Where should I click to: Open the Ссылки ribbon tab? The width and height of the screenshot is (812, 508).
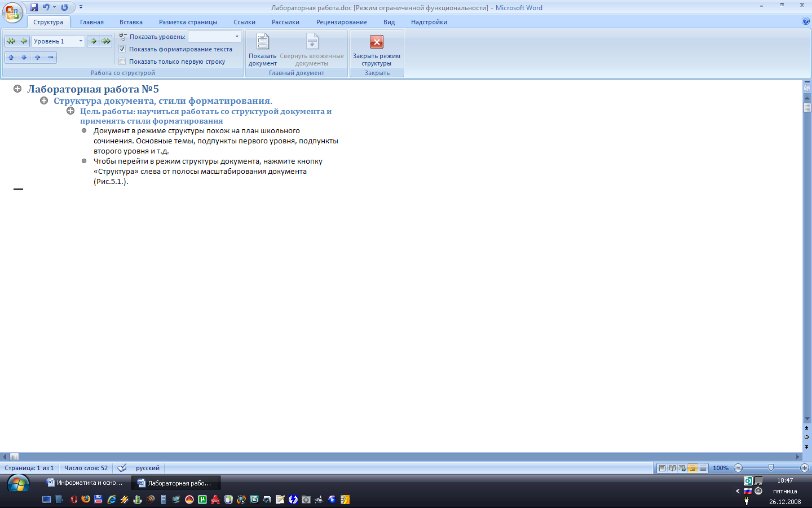click(244, 22)
